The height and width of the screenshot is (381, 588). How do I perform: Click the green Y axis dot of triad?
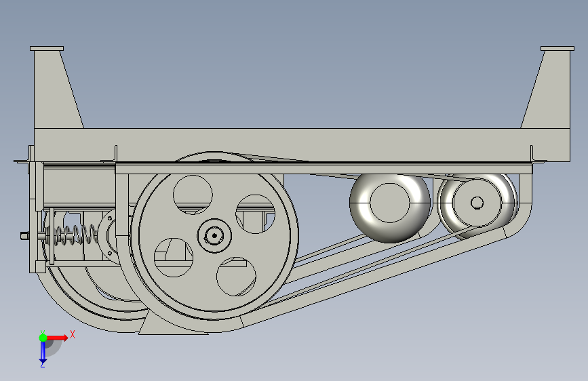click(x=43, y=338)
